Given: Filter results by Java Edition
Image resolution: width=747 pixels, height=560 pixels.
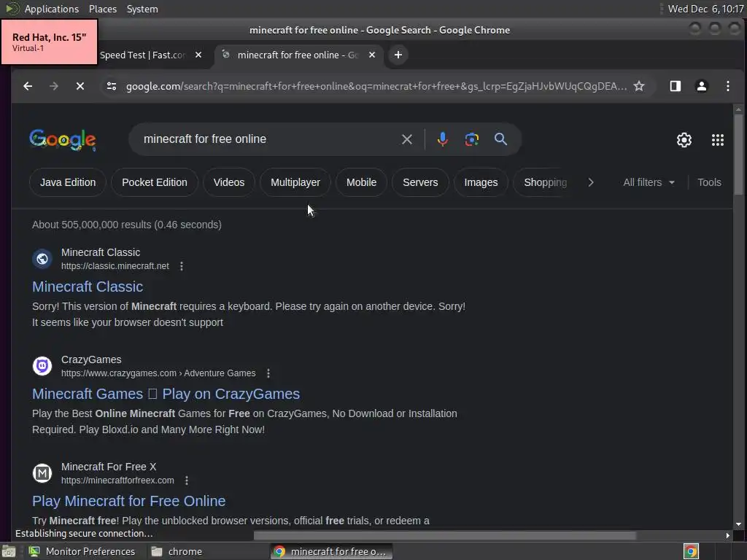Looking at the screenshot, I should (68, 182).
